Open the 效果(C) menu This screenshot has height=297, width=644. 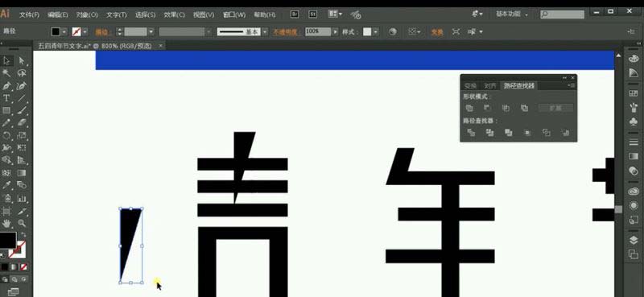tap(175, 14)
